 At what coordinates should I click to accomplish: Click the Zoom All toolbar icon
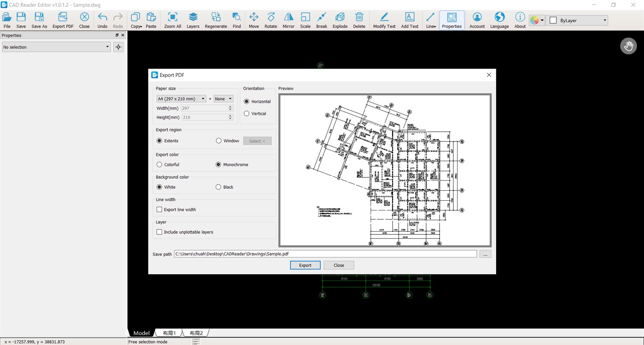173,18
